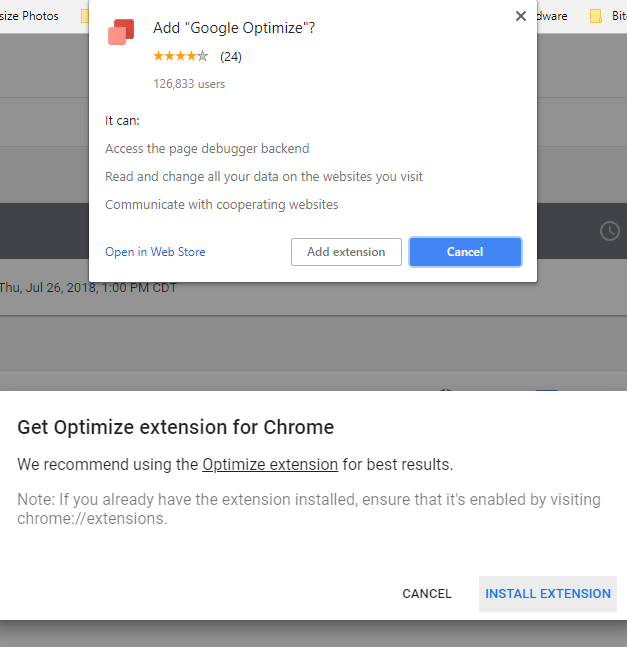Open the Open in Web Store link
This screenshot has height=647, width=627.
click(155, 252)
